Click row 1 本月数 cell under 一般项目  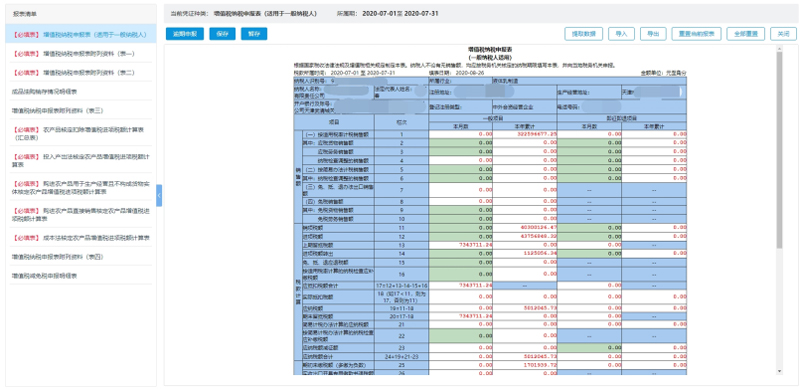point(461,134)
